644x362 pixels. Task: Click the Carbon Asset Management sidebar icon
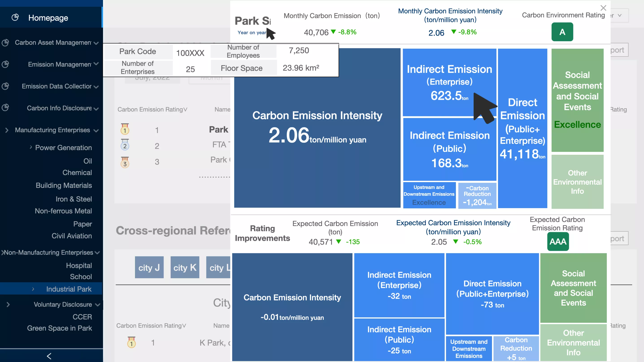point(5,43)
